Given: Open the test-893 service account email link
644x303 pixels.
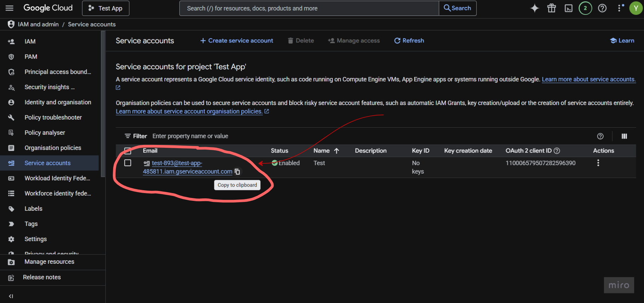Looking at the screenshot, I should 187,167.
